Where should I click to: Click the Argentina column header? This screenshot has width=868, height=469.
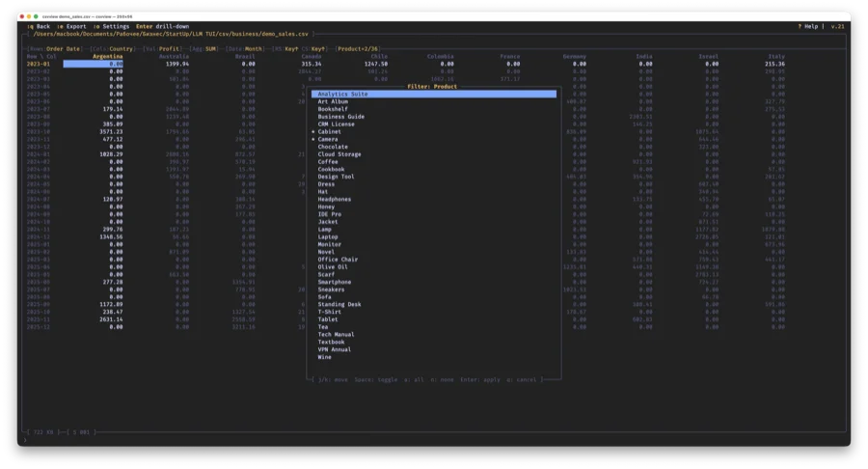point(107,56)
